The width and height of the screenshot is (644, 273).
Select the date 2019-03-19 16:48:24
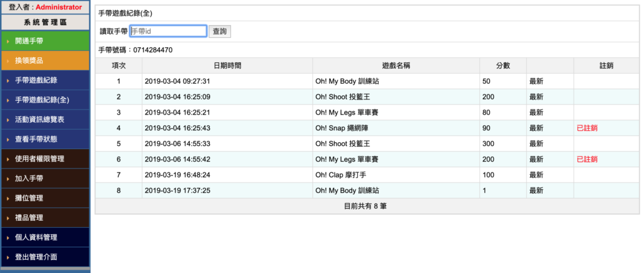coord(177,175)
